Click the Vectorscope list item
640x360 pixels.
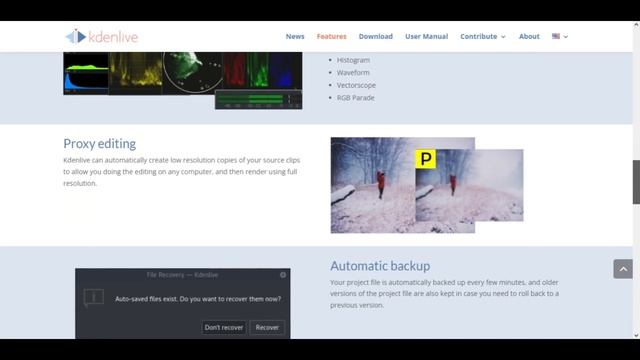pyautogui.click(x=356, y=85)
